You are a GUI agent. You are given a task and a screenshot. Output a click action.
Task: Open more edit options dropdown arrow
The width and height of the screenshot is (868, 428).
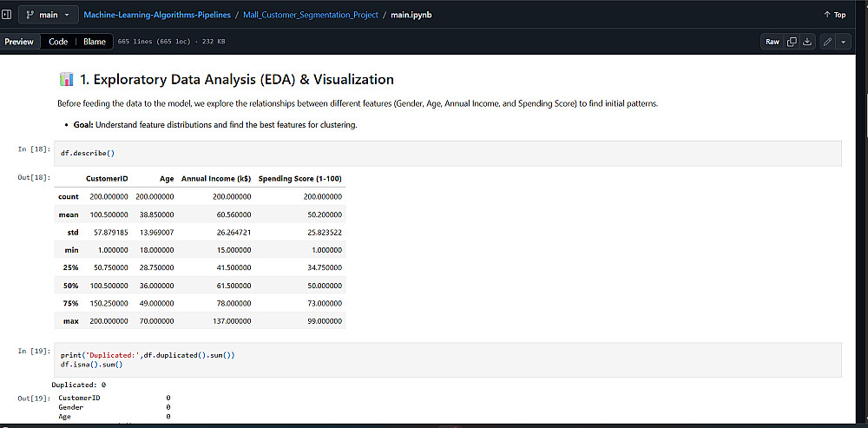pos(843,42)
